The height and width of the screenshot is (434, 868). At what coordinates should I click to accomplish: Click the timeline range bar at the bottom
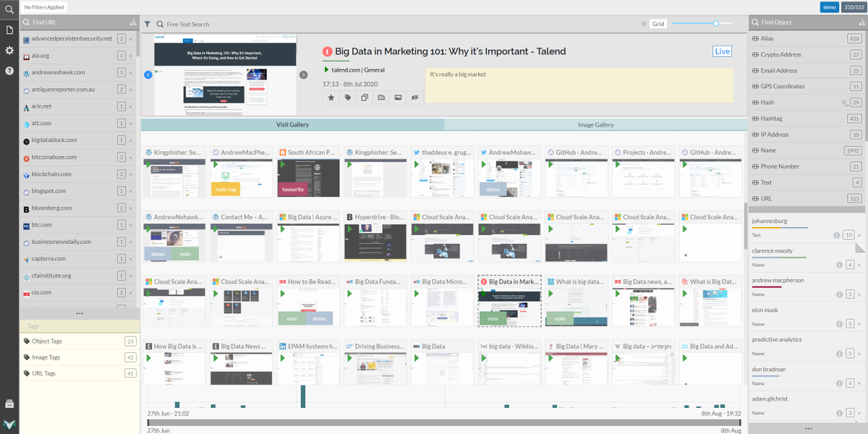[x=444, y=422]
